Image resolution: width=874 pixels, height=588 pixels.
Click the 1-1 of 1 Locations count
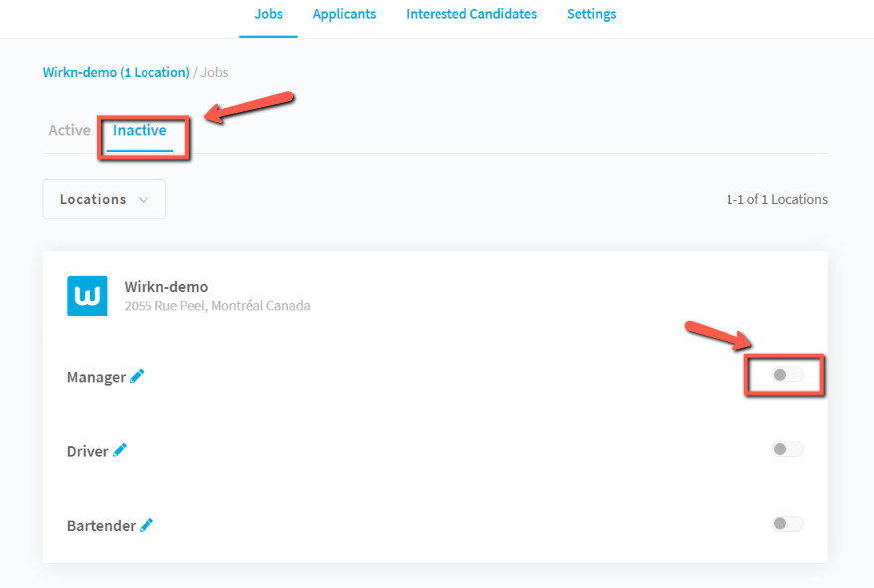pos(777,199)
